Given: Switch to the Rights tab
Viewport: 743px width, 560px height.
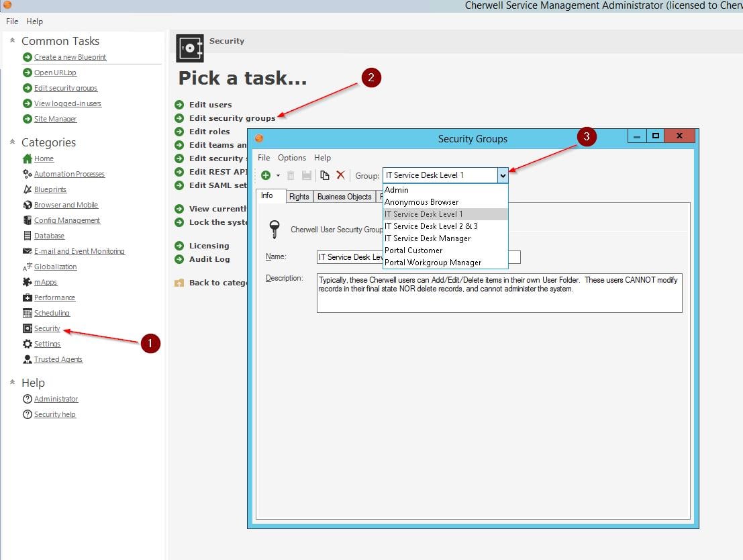Looking at the screenshot, I should [x=299, y=197].
